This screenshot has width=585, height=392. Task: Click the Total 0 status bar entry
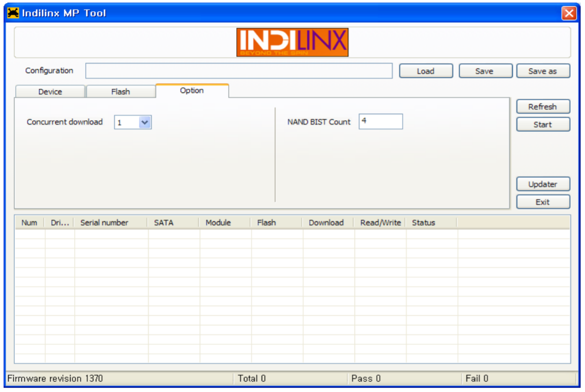coord(252,378)
